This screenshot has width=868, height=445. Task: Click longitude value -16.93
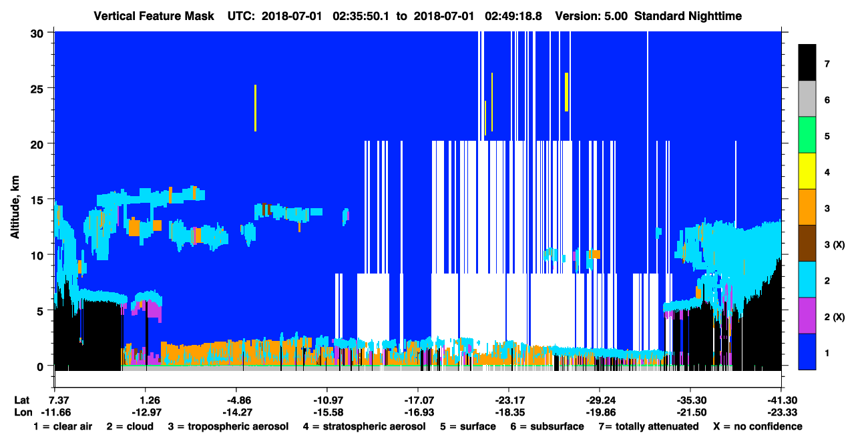[417, 412]
